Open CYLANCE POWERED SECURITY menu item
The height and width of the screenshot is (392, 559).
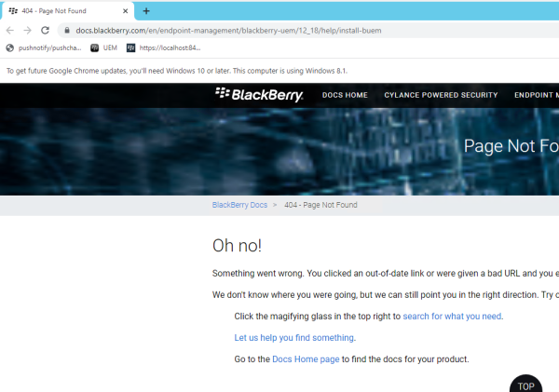[x=441, y=95]
